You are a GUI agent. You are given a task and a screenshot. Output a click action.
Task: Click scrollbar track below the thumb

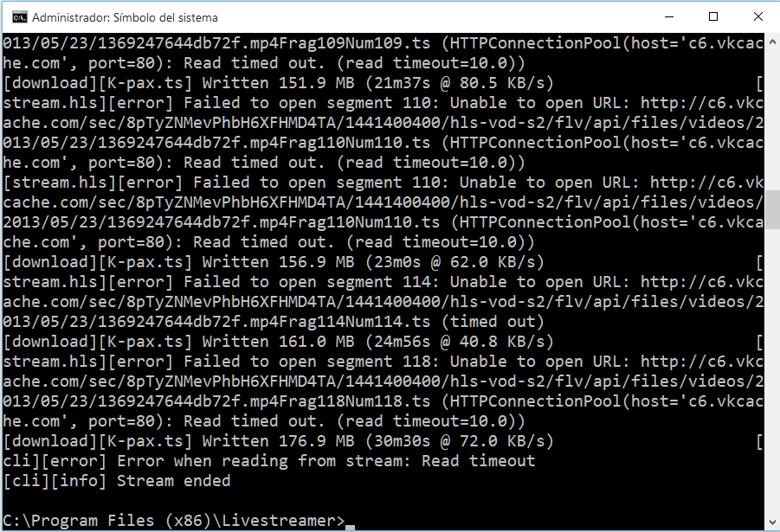[x=772, y=369]
